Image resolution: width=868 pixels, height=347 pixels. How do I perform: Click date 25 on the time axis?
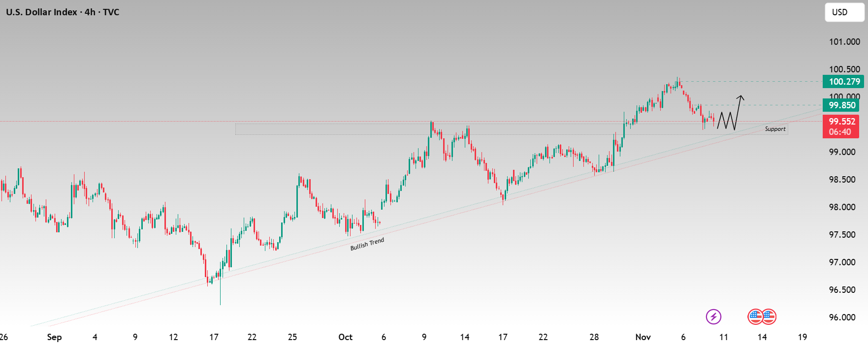click(292, 337)
